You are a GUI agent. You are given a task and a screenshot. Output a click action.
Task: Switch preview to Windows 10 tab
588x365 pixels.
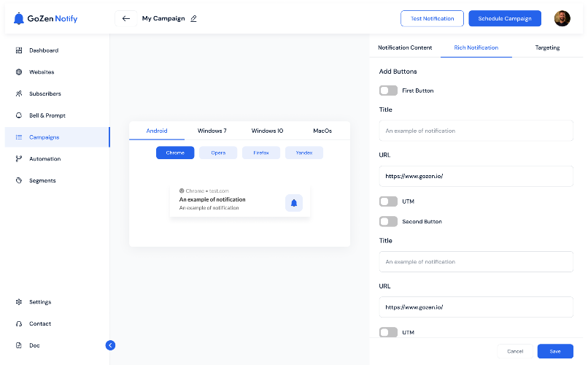(268, 131)
